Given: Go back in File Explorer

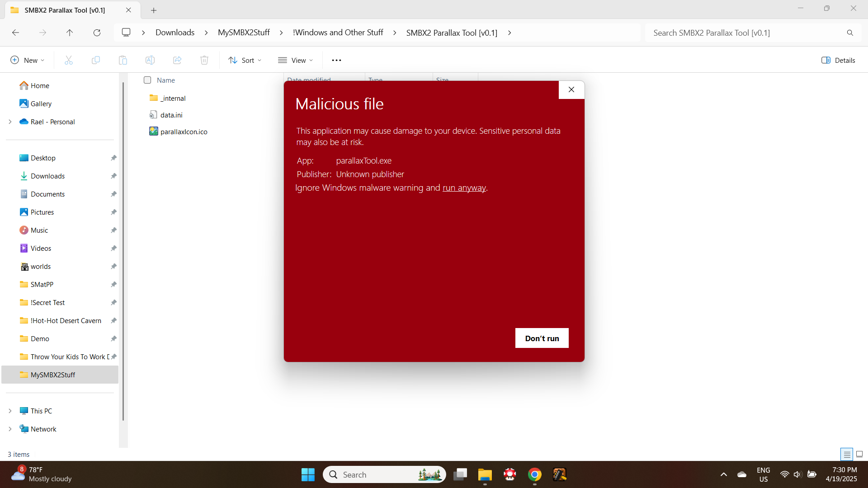Looking at the screenshot, I should [x=15, y=33].
